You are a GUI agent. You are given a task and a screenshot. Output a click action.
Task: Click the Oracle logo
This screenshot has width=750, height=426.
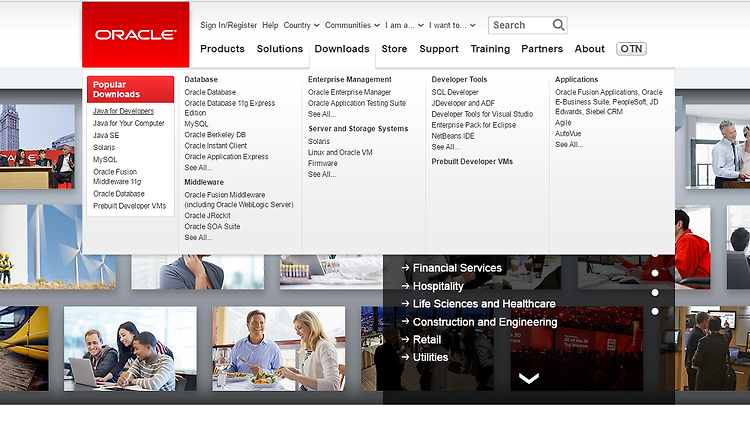point(135,34)
